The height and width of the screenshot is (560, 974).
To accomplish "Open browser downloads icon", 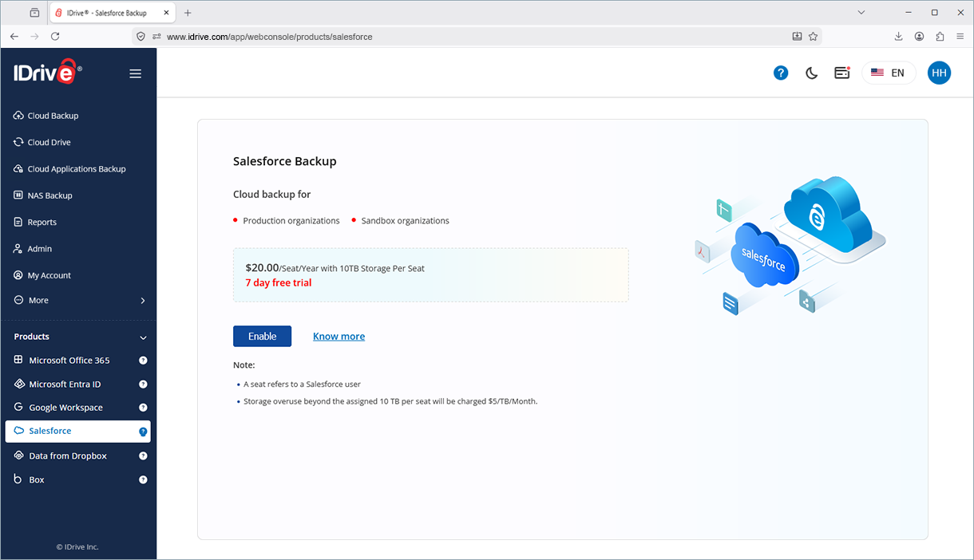I will [x=898, y=37].
